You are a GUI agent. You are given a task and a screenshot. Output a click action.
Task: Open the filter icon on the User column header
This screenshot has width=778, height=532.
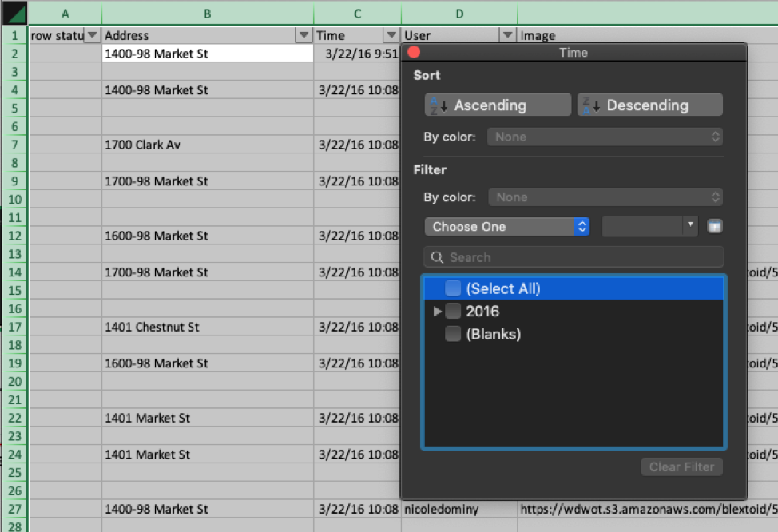coord(508,35)
